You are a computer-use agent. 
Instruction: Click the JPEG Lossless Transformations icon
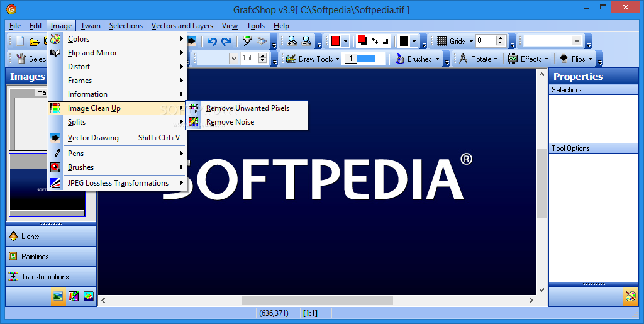point(55,183)
